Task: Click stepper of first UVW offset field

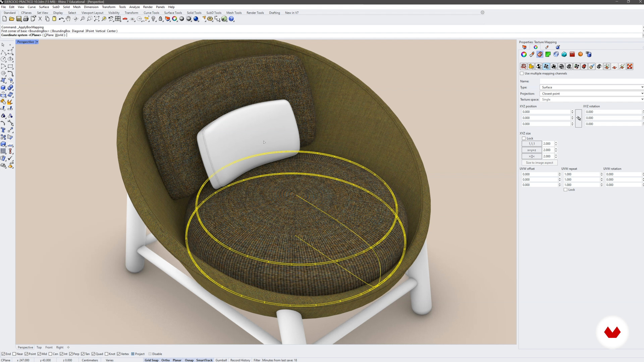Action: (x=559, y=174)
